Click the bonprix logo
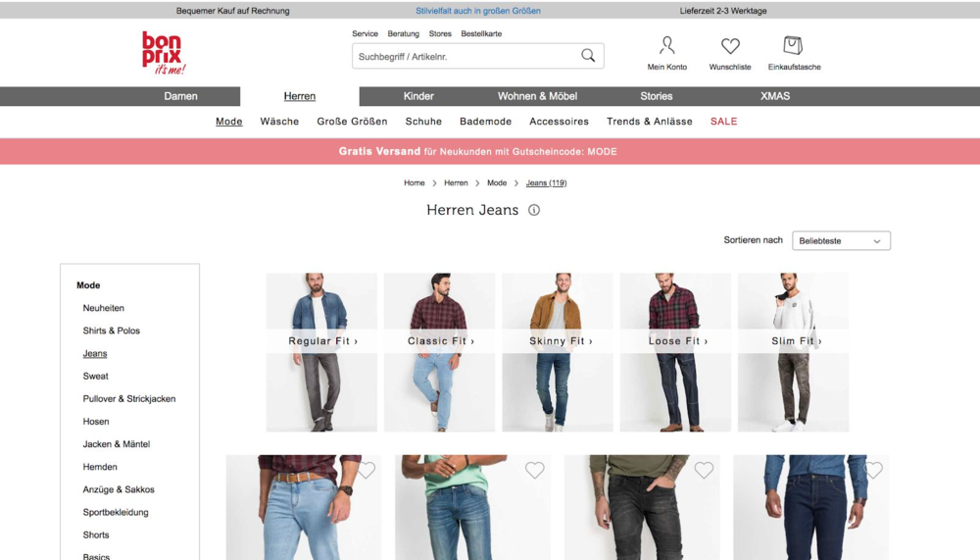The height and width of the screenshot is (560, 980). coord(164,53)
